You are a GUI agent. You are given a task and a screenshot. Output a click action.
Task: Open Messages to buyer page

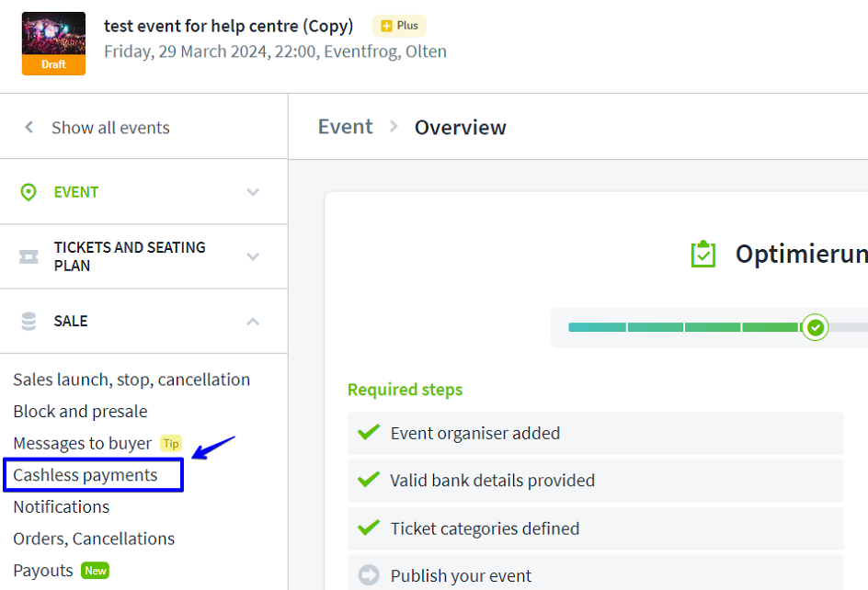[x=82, y=443]
